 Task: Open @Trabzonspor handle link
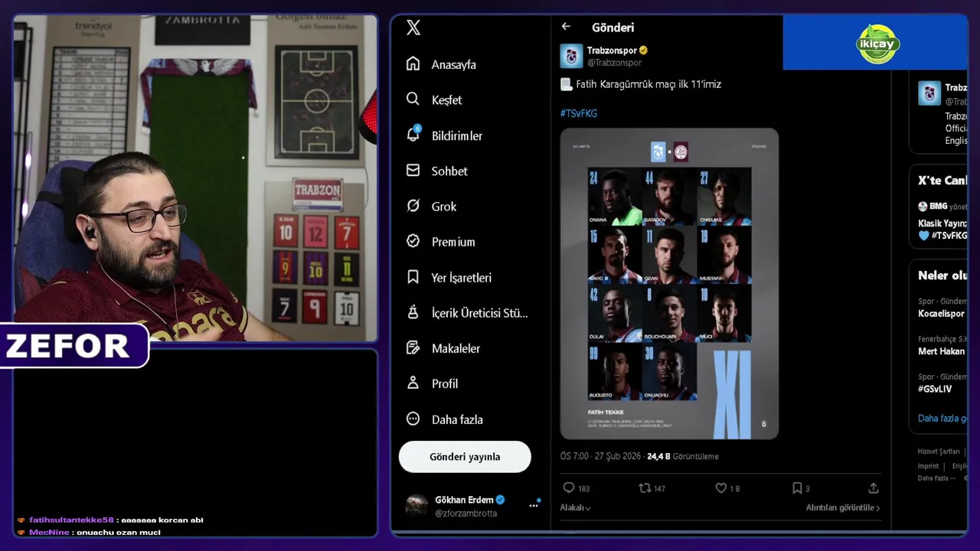click(615, 63)
